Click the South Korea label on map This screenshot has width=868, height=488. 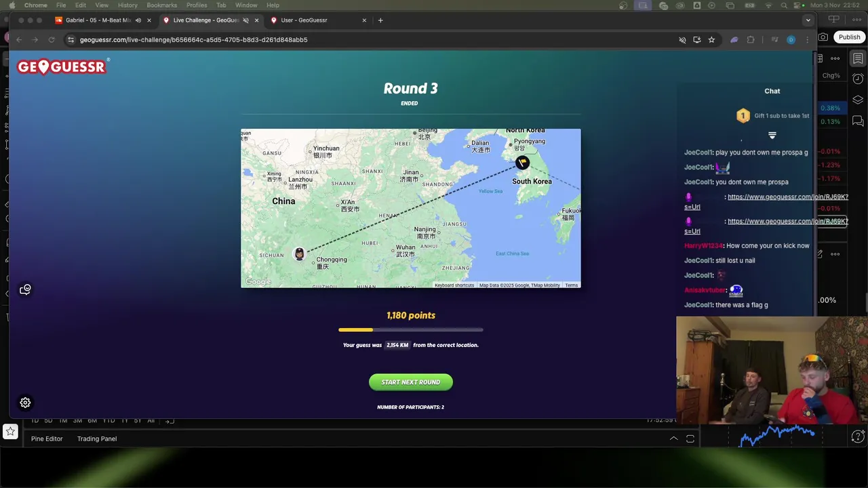point(532,182)
